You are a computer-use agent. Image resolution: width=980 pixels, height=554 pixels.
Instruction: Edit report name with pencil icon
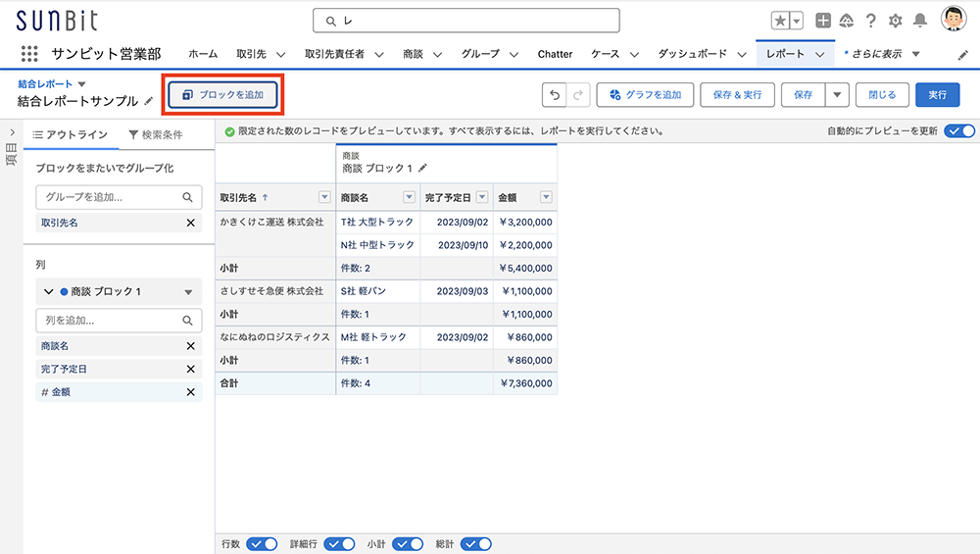click(149, 101)
